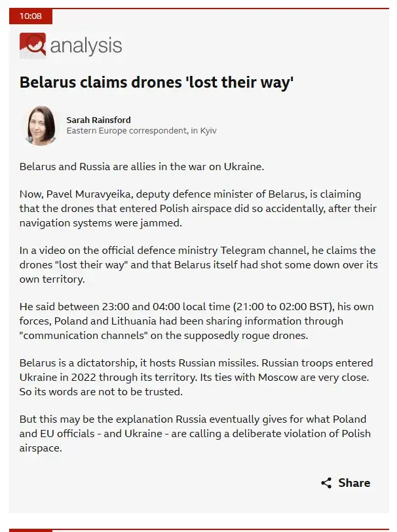Click the 10:08 timestamp badge
This screenshot has width=397, height=532.
click(x=31, y=16)
